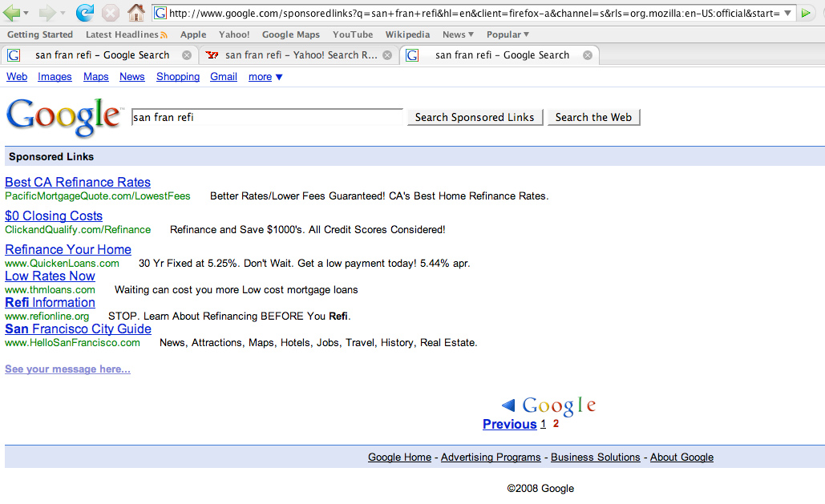Select the third tab, san fran refi Google Search

500,55
